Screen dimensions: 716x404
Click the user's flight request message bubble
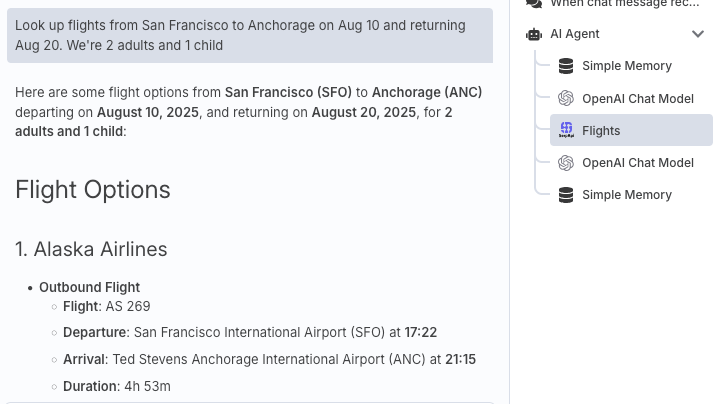pyautogui.click(x=250, y=35)
